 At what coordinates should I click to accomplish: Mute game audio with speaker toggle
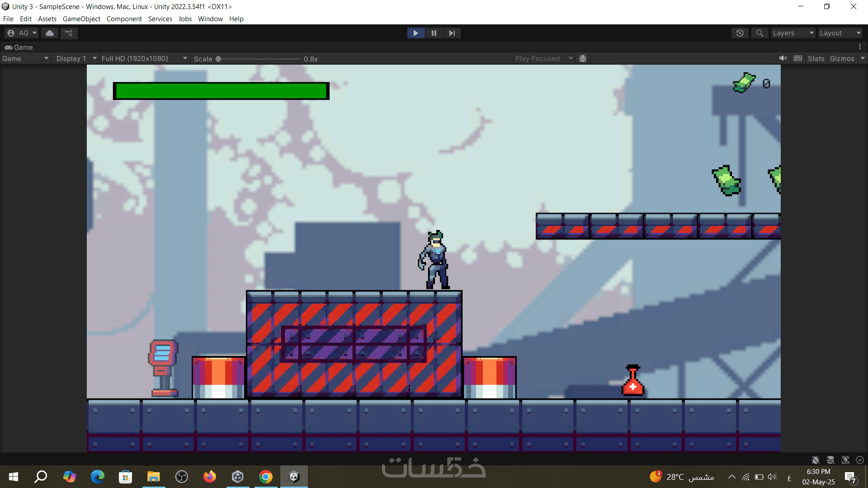pyautogui.click(x=783, y=58)
